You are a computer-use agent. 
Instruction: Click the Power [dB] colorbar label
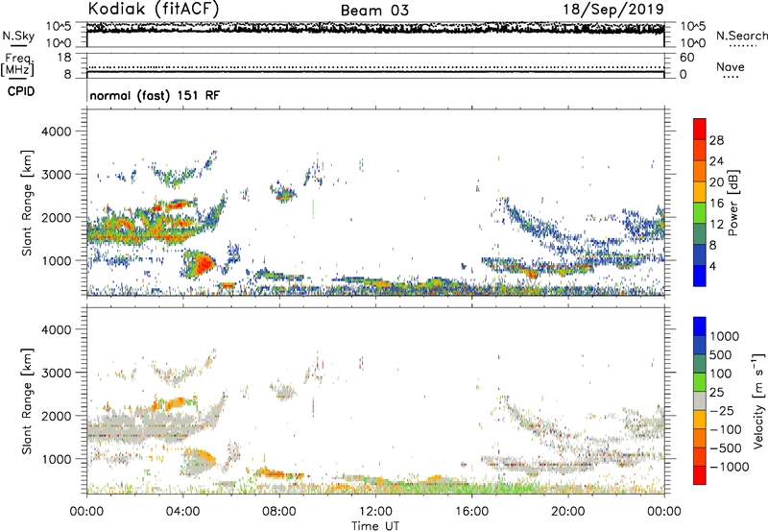click(733, 203)
